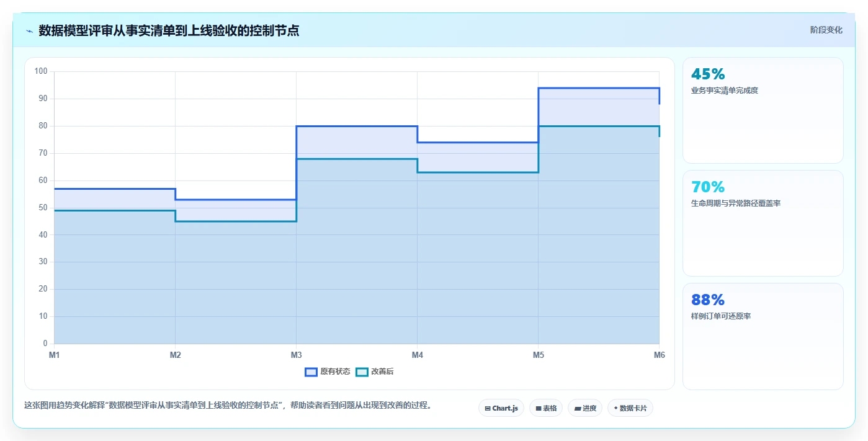Click the 进度 tag
Viewport: 868px width, 441px height.
585,408
